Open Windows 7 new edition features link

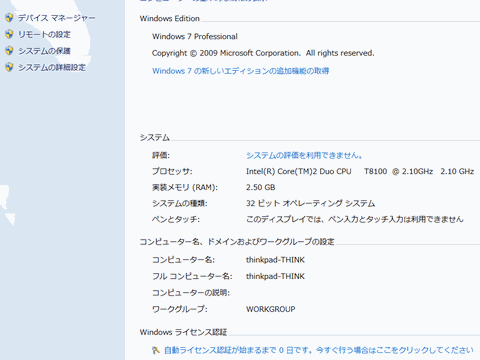pos(241,71)
